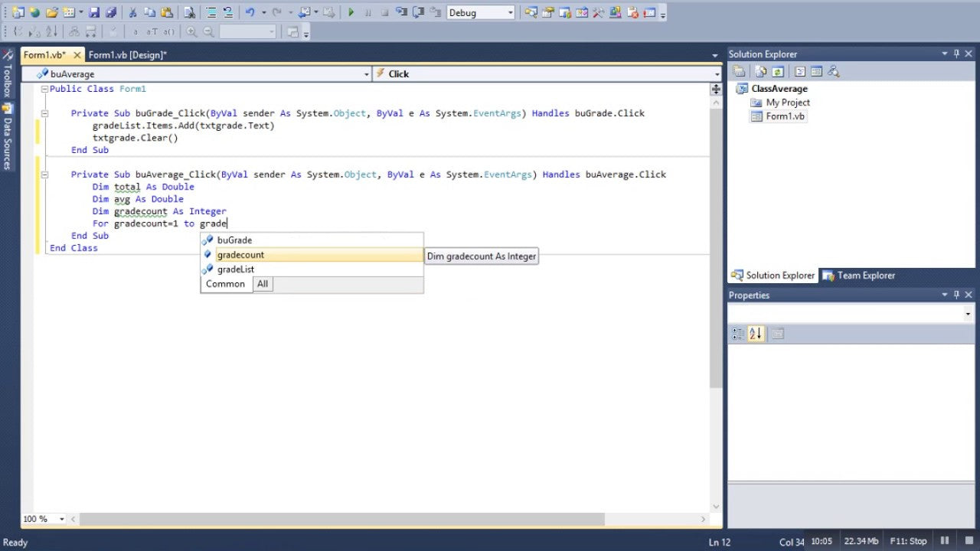Select buGrade in the IntelliSense list
Viewport: 980px width, 551px height.
pos(312,240)
